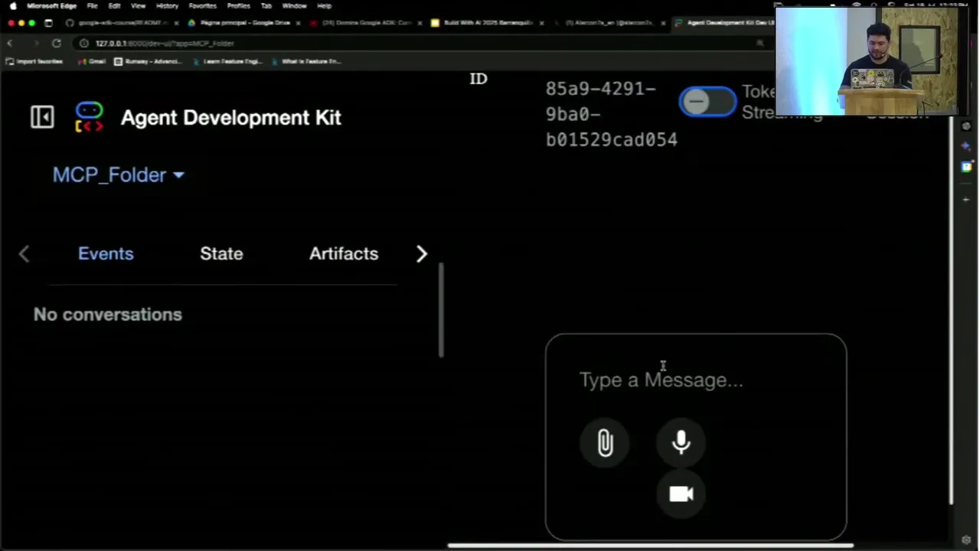Open the Window menu in menu bar
Viewport: 980px width, 551px height.
coord(294,5)
